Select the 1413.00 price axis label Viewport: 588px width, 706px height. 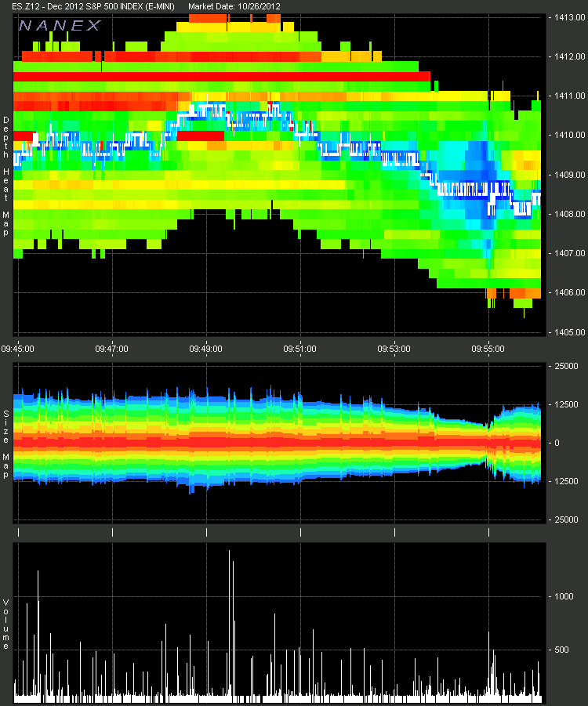(x=569, y=17)
